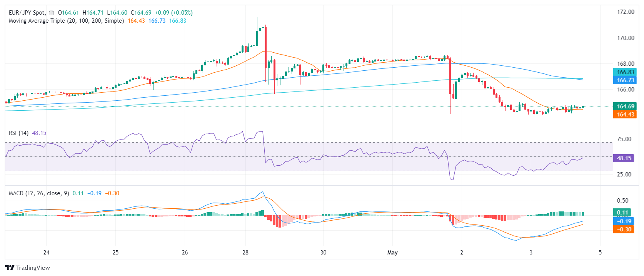Image resolution: width=644 pixels, height=276 pixels.
Task: Click the orange 164.43 moving average price tag
Action: [x=625, y=115]
